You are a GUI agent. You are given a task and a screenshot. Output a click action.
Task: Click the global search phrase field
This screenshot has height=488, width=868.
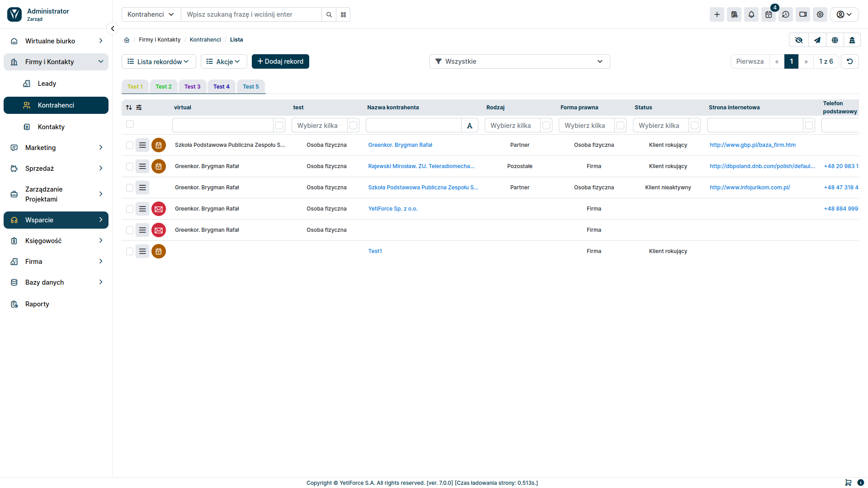click(251, 14)
